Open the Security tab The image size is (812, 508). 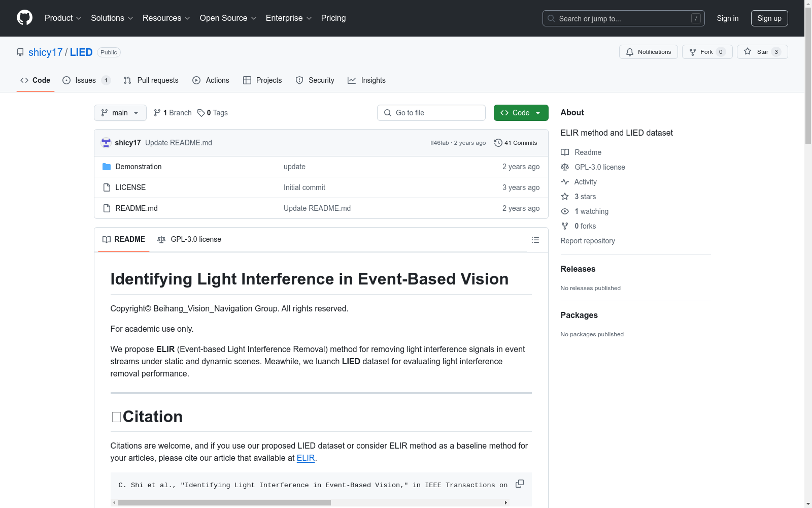click(315, 80)
